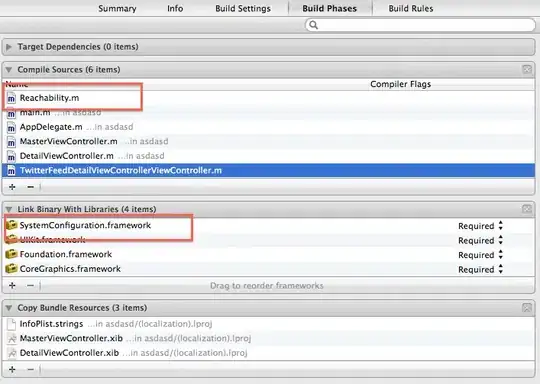This screenshot has width=540, height=384.
Task: Select the Build Phases tab
Action: pyautogui.click(x=330, y=8)
